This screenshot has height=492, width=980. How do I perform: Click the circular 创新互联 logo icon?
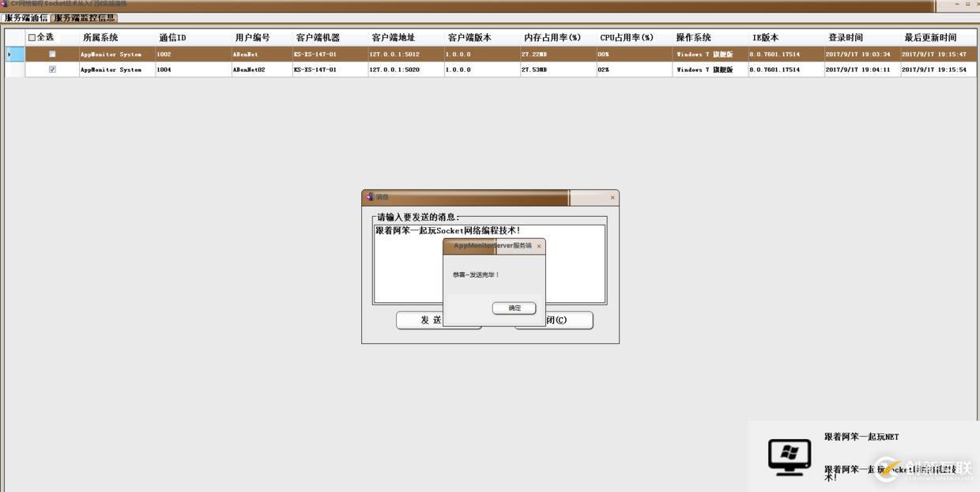click(x=885, y=468)
